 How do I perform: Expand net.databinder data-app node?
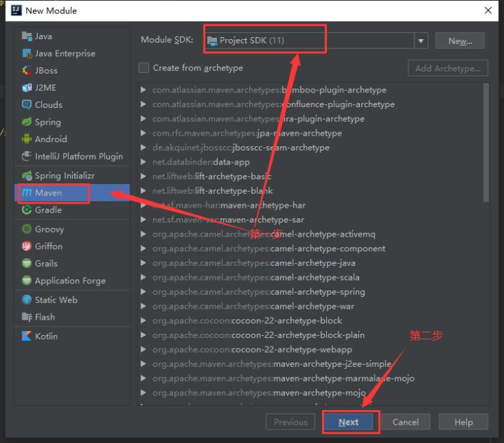(x=143, y=162)
